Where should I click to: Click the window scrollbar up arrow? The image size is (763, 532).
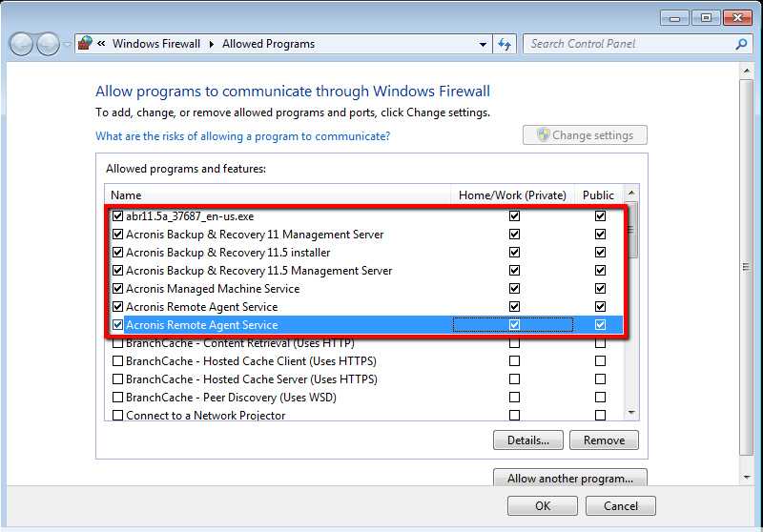click(747, 71)
